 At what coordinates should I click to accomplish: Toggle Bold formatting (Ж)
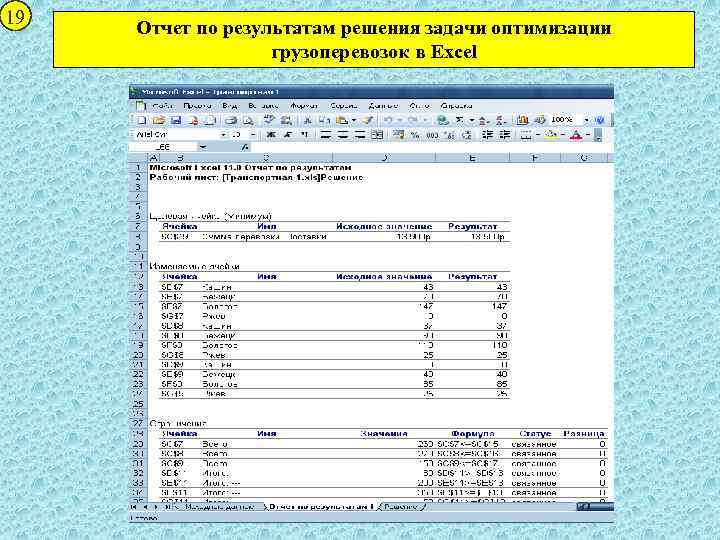pos(271,135)
